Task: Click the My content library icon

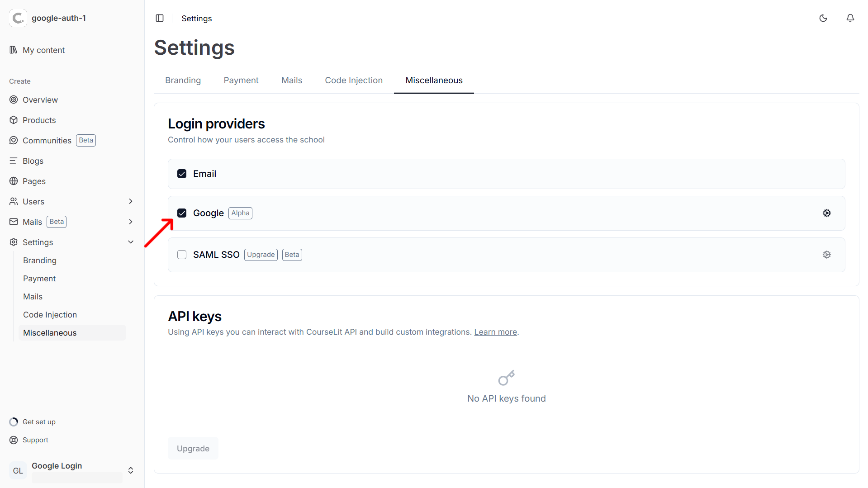Action: (x=13, y=50)
